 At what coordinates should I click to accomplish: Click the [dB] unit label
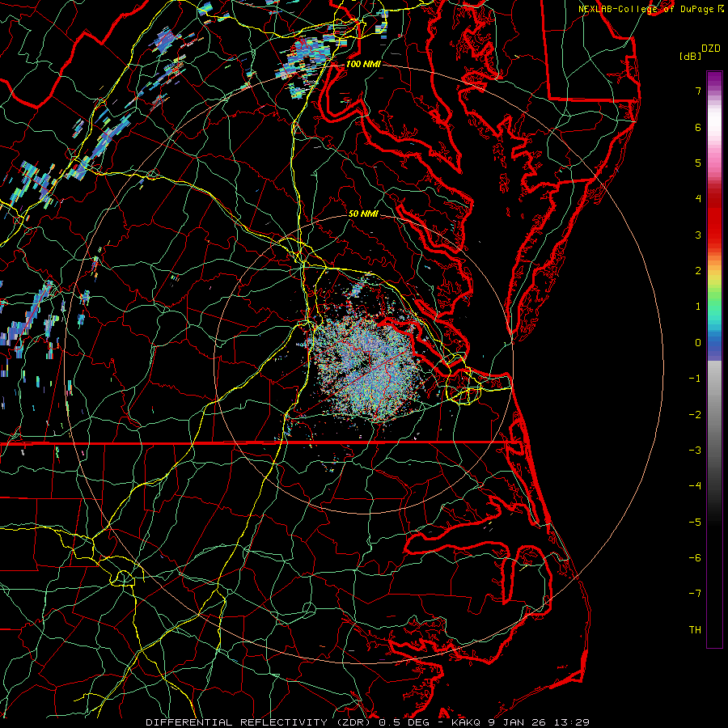coord(690,56)
